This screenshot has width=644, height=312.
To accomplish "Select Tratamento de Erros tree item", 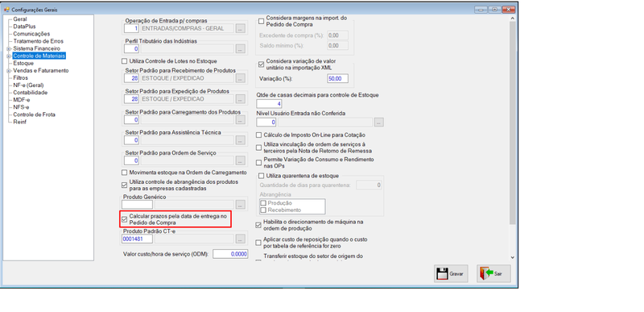I will 38,41.
